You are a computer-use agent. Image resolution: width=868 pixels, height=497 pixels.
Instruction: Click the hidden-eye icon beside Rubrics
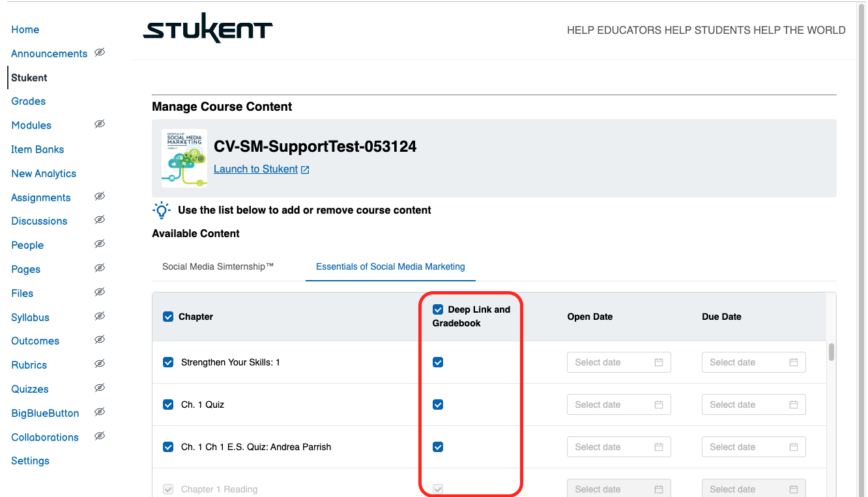point(100,363)
